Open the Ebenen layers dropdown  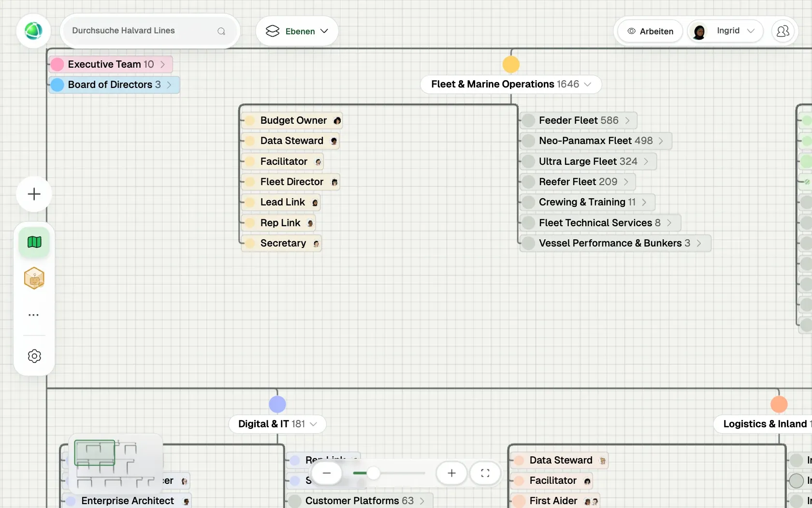pyautogui.click(x=297, y=31)
